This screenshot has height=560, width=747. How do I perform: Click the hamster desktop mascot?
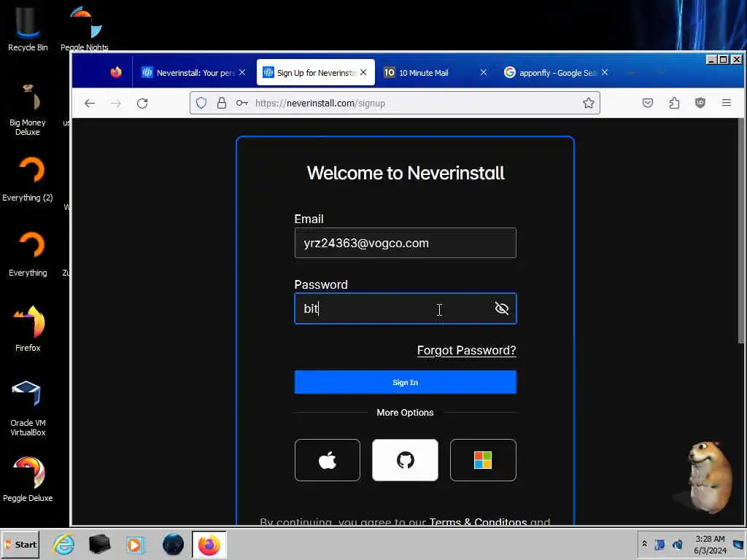[x=708, y=477]
